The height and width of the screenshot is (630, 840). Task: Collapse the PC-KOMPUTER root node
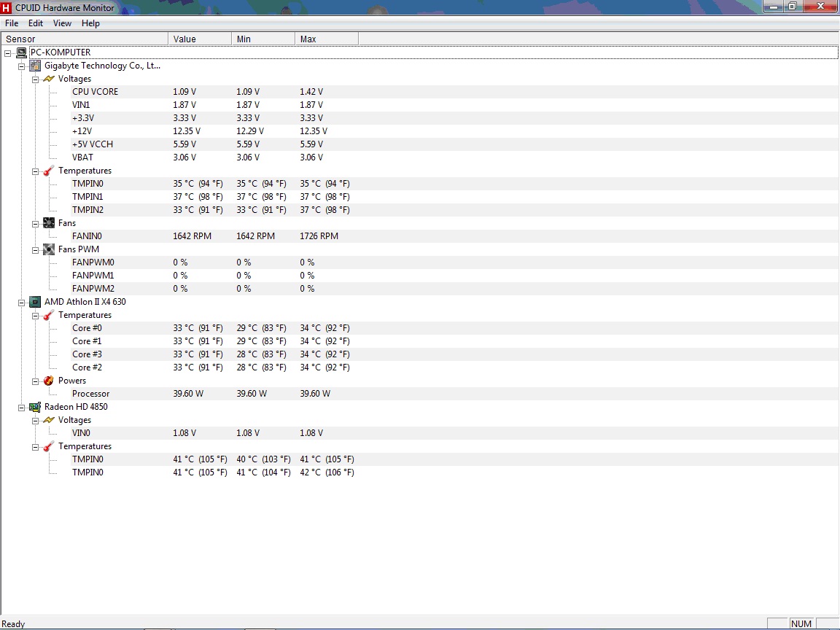click(x=8, y=52)
